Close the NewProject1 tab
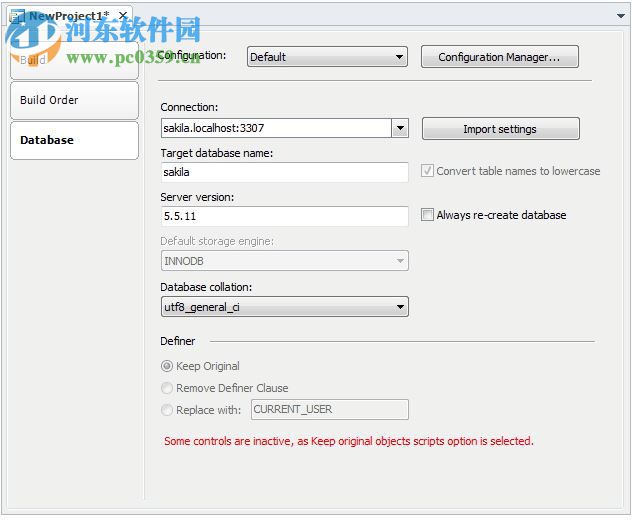The width and height of the screenshot is (644, 523). tap(123, 16)
